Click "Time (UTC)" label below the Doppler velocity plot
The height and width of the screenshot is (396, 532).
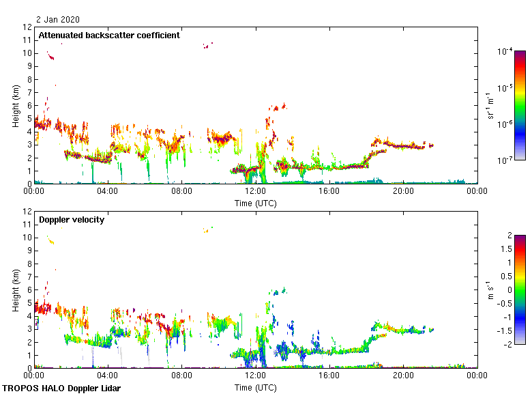coord(255,387)
